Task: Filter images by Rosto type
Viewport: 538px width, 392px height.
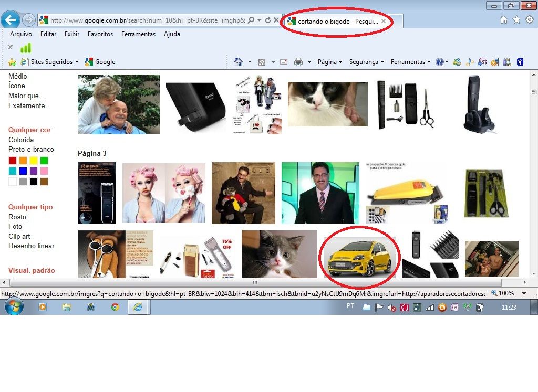Action: 17,217
